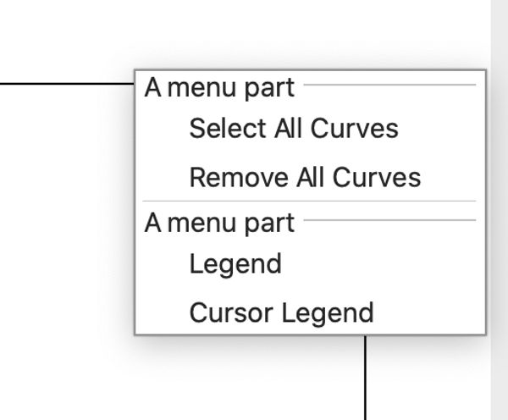Click the first 'A menu part' header
The height and width of the screenshot is (420, 508).
[x=219, y=87]
